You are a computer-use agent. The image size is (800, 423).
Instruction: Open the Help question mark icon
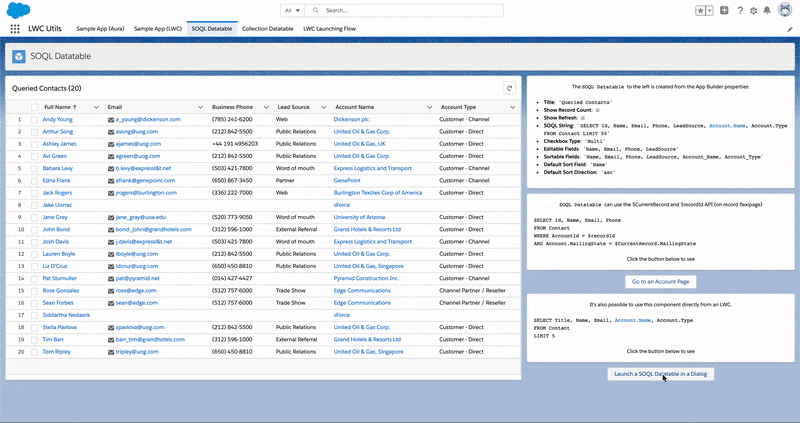click(x=740, y=10)
